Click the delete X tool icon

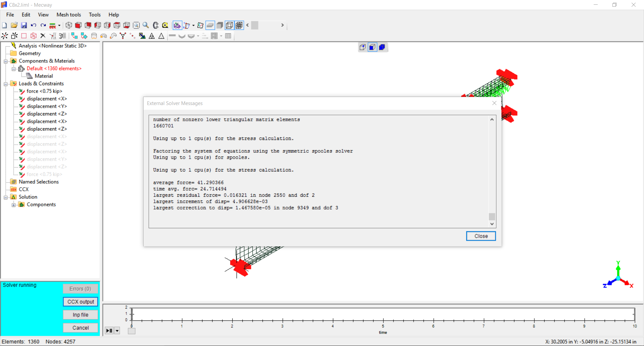43,36
